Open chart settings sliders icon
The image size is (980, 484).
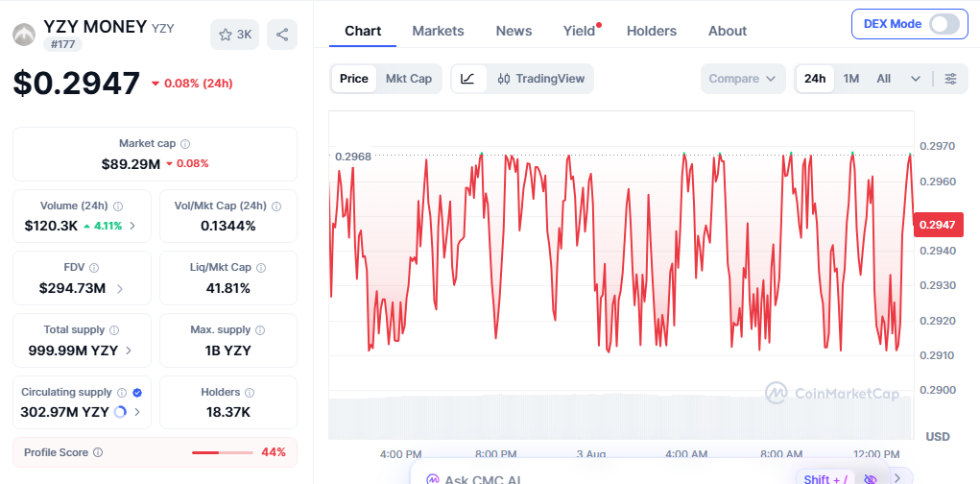pyautogui.click(x=950, y=79)
